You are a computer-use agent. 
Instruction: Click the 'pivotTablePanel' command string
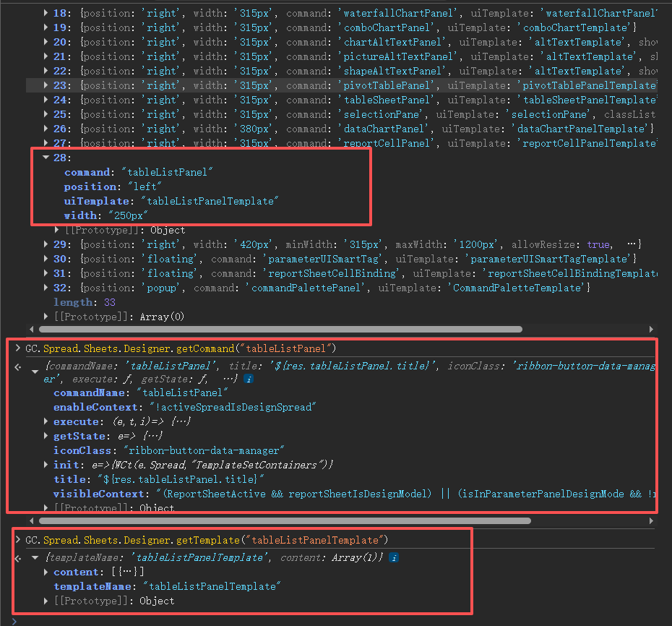(x=386, y=85)
